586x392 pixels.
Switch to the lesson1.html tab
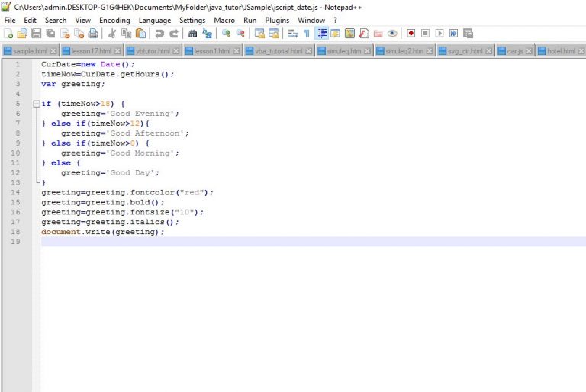click(212, 51)
